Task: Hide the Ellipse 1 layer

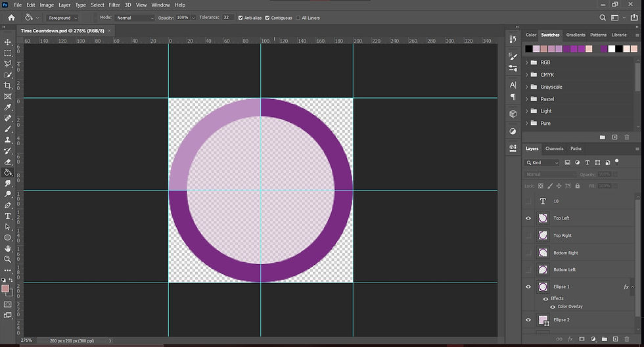Action: pos(528,287)
